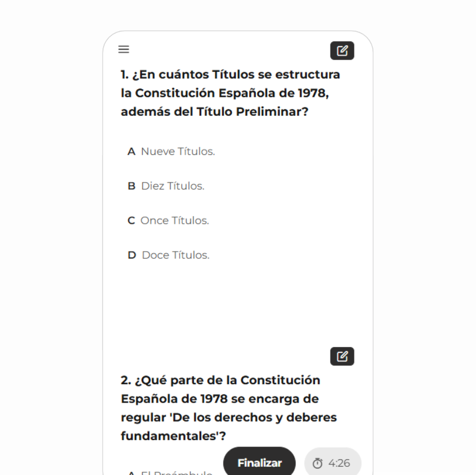Screen dimensions: 476x475
Task: Click the edit icon above question 2
Action: tap(342, 356)
